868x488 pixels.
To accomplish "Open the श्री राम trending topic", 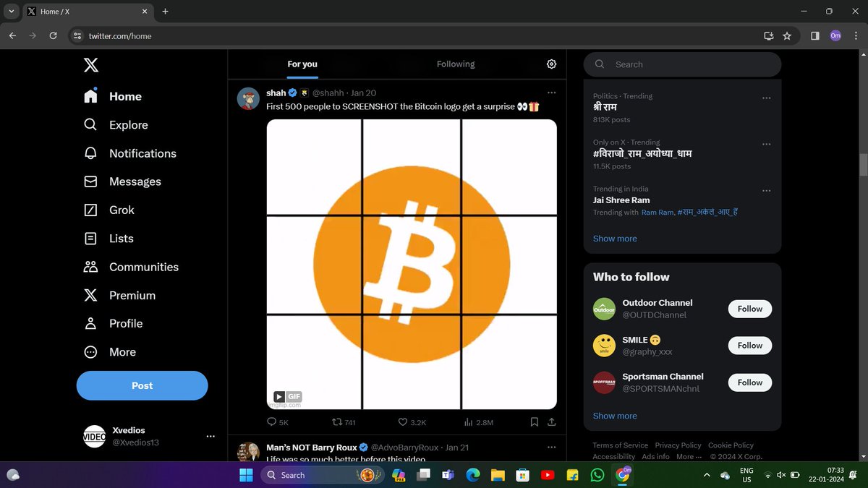I will point(605,107).
